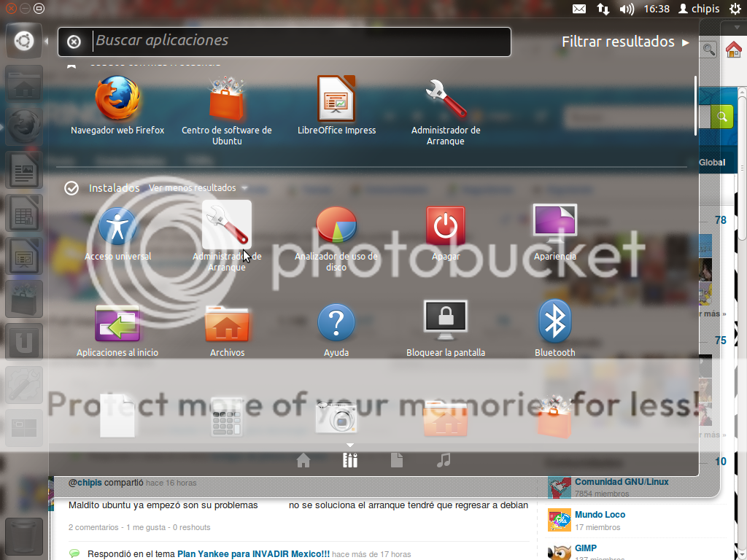
Task: Open Apariencia settings
Action: coord(555,233)
